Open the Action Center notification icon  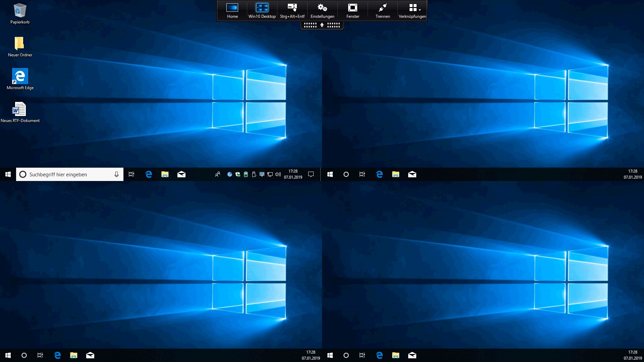(311, 174)
